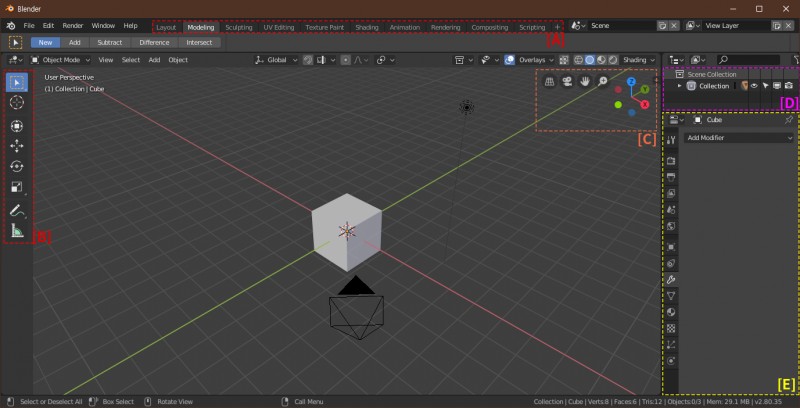
Task: Open the Shading options dropdown
Action: pyautogui.click(x=639, y=60)
